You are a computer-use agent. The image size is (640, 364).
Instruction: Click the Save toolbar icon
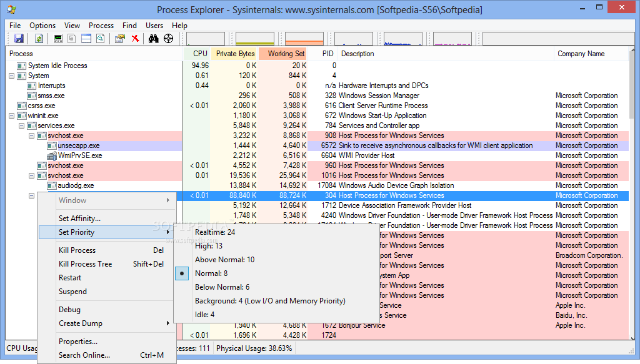[19, 38]
